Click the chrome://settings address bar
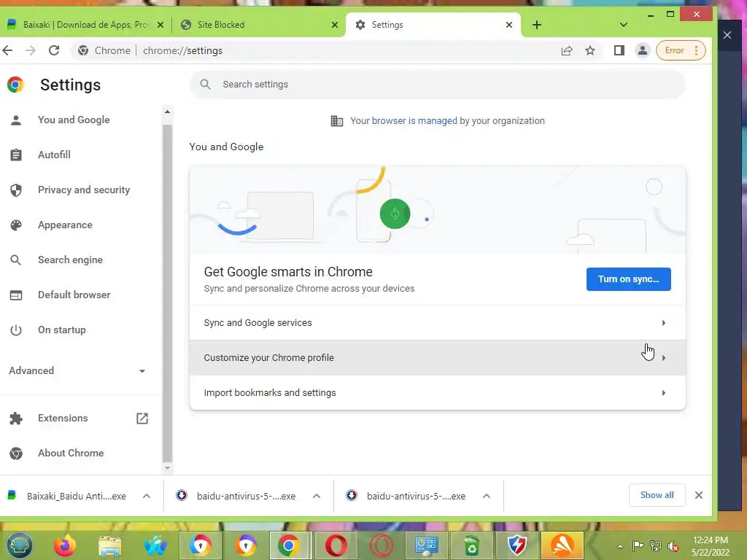Image resolution: width=747 pixels, height=560 pixels. coord(314,50)
